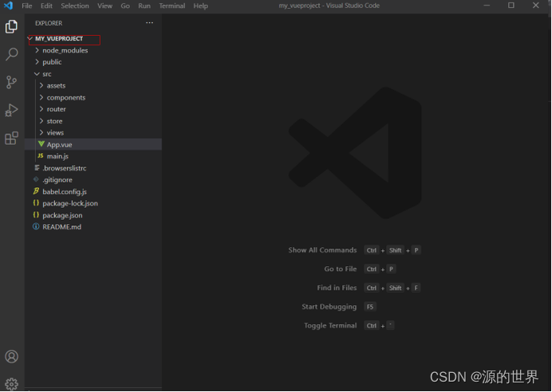Click the Go to File hint
The width and height of the screenshot is (552, 392).
coord(341,269)
